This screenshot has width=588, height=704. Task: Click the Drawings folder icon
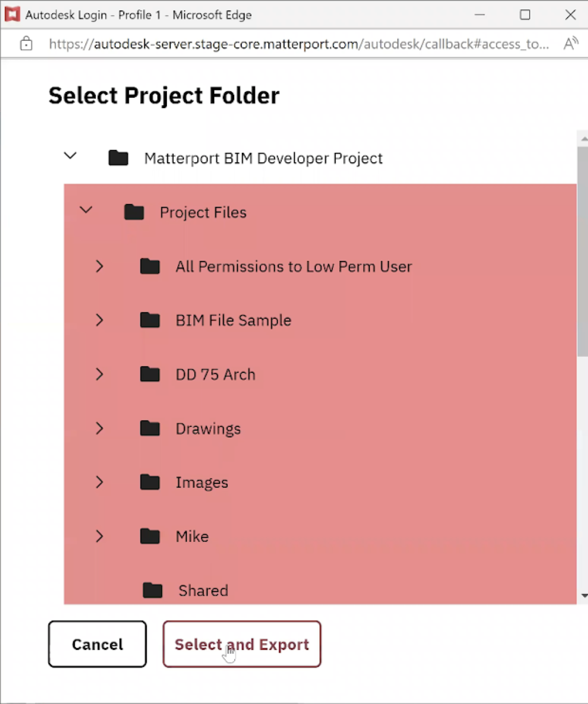149,428
